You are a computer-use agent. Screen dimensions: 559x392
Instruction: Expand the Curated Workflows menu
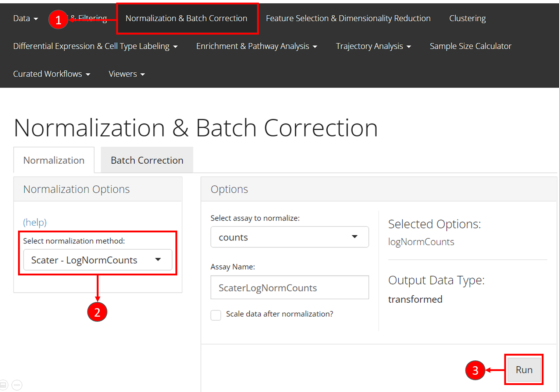click(x=51, y=74)
